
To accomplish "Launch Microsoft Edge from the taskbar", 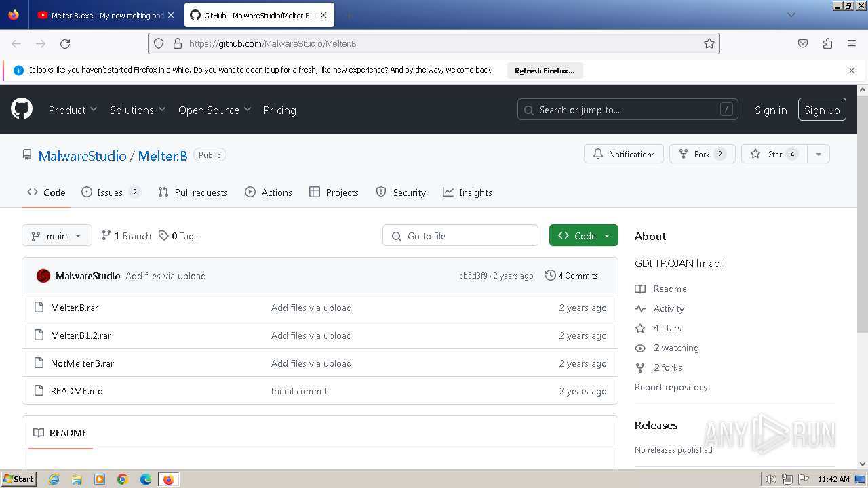I will (146, 479).
